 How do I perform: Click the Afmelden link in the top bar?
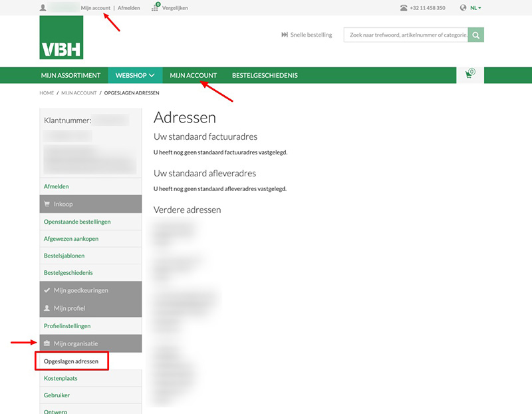[x=129, y=8]
